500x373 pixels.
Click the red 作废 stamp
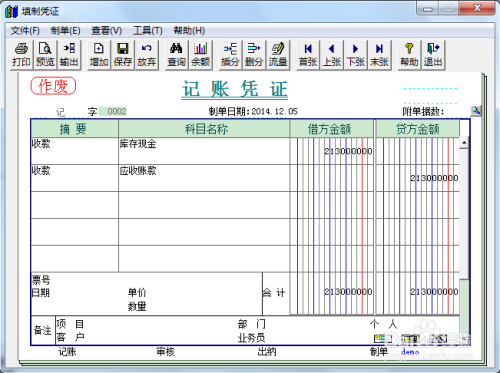[x=53, y=86]
